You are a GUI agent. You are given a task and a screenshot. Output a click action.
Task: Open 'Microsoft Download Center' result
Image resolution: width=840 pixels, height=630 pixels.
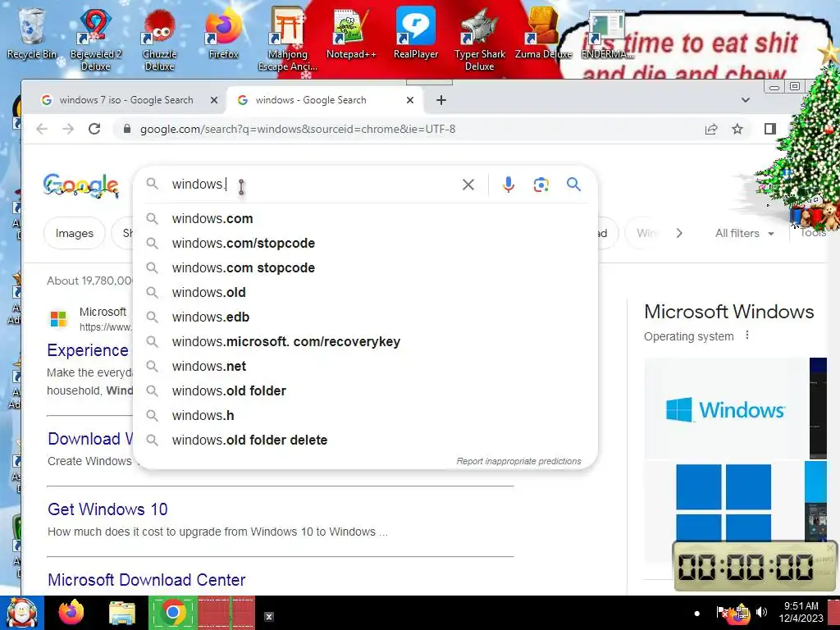(147, 580)
